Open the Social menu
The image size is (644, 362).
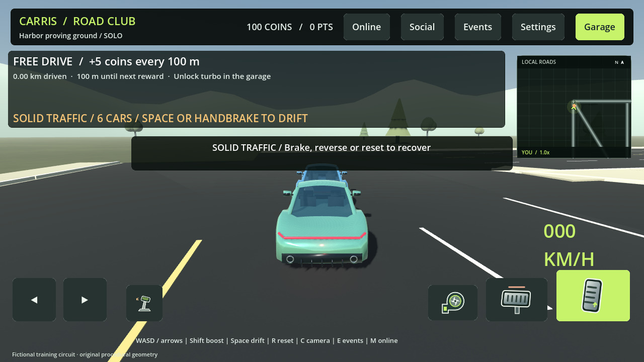coord(422,27)
